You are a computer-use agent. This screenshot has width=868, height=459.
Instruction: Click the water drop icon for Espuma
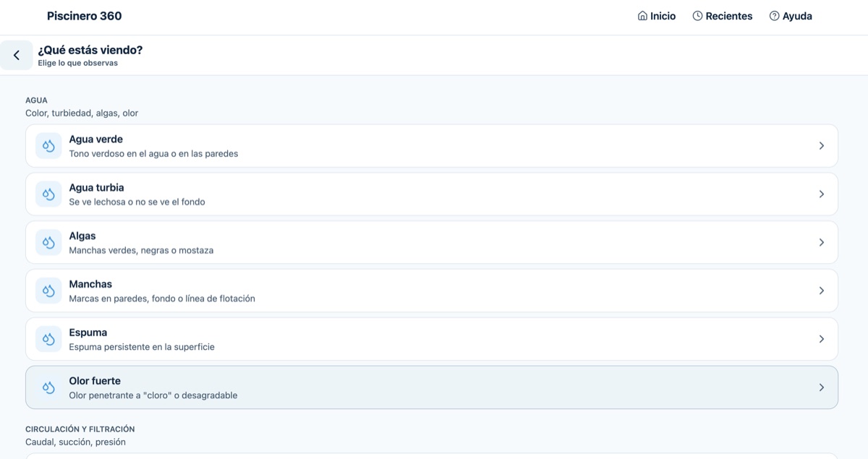[x=48, y=339]
